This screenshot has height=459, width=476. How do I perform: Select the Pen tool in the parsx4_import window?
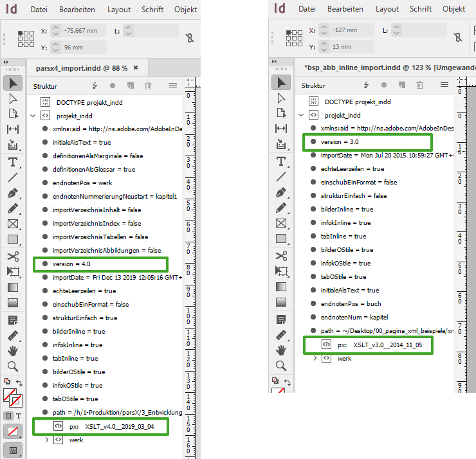[x=13, y=194]
